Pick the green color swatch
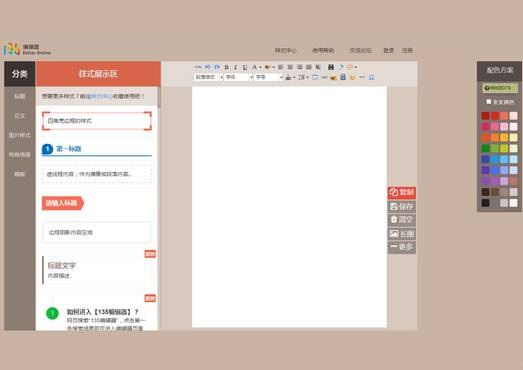 click(x=485, y=148)
